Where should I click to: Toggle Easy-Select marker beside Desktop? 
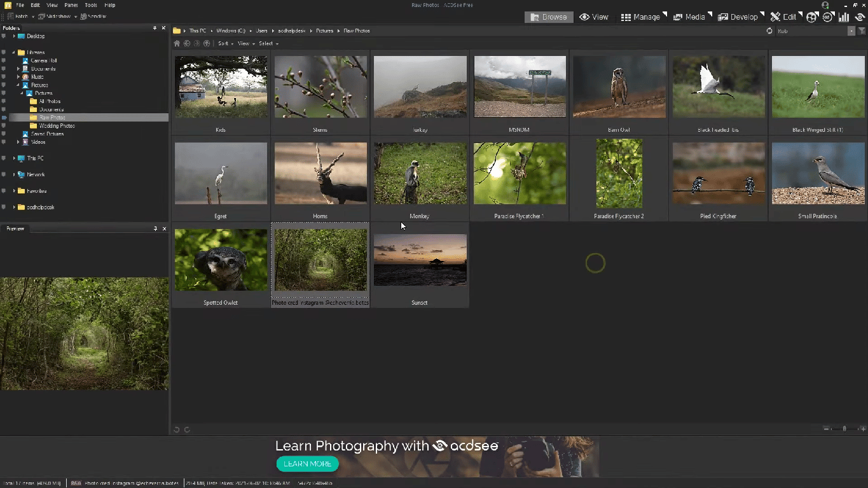[4, 36]
